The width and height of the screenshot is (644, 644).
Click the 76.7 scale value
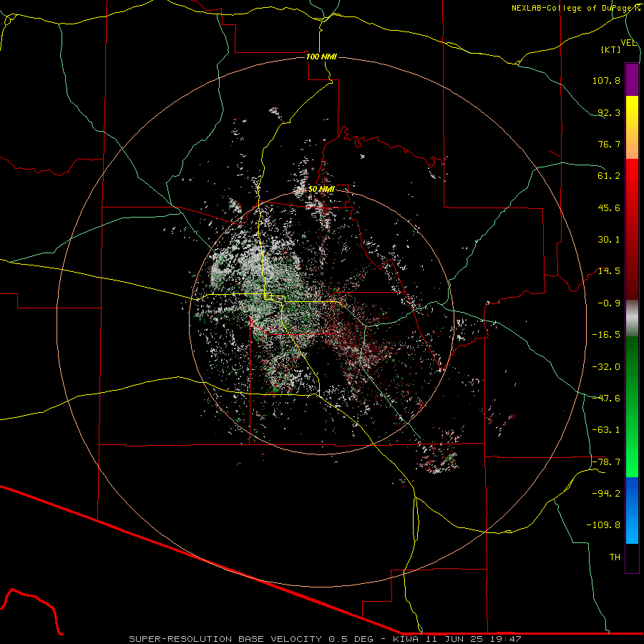tap(609, 144)
